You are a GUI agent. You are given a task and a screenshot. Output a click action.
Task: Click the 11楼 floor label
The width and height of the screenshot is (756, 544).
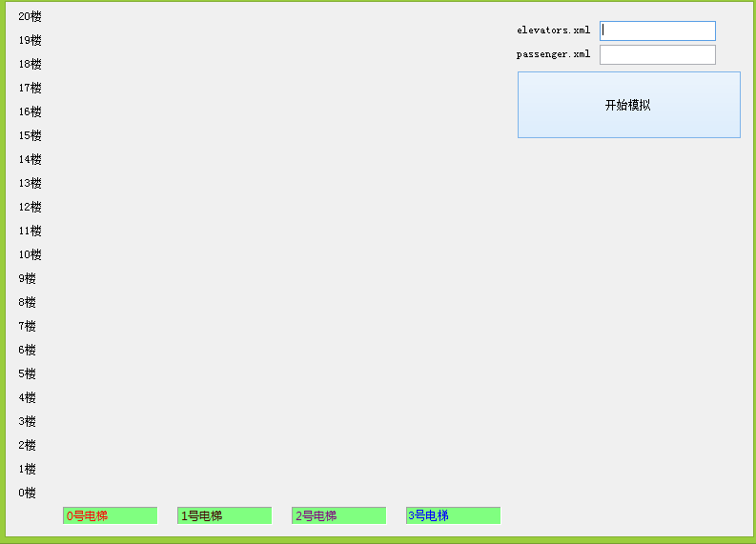pos(30,231)
